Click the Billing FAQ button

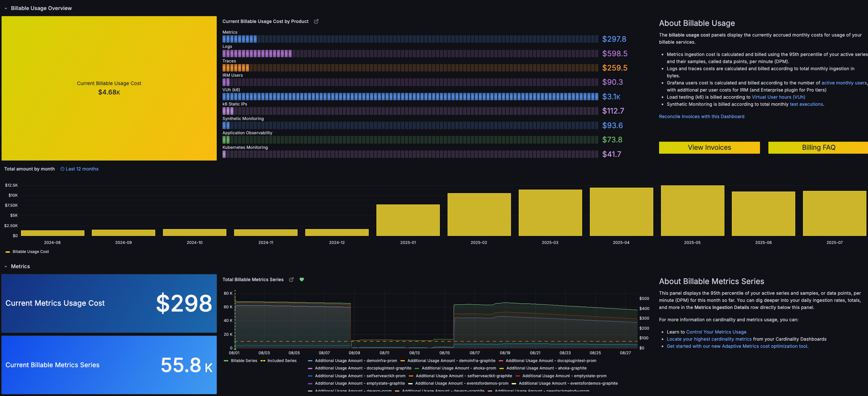click(818, 147)
